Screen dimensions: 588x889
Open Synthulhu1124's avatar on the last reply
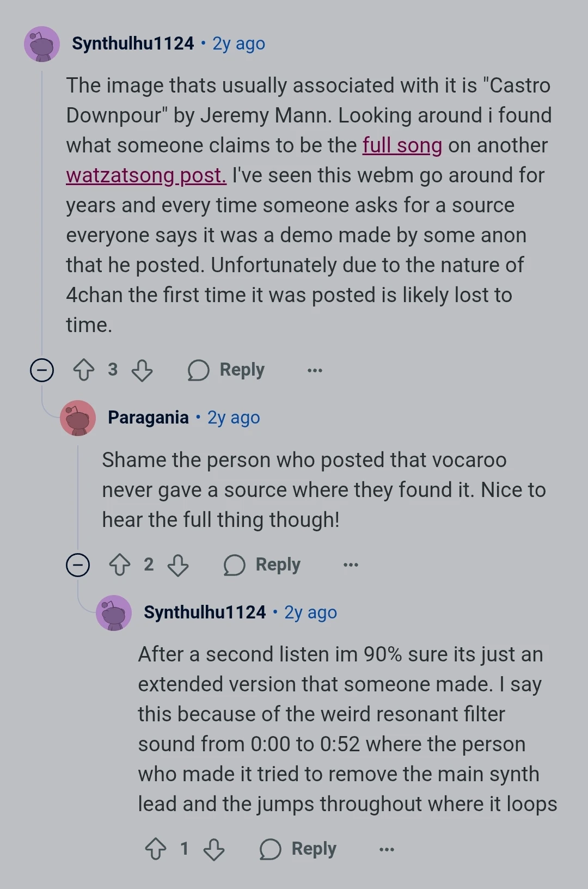114,613
